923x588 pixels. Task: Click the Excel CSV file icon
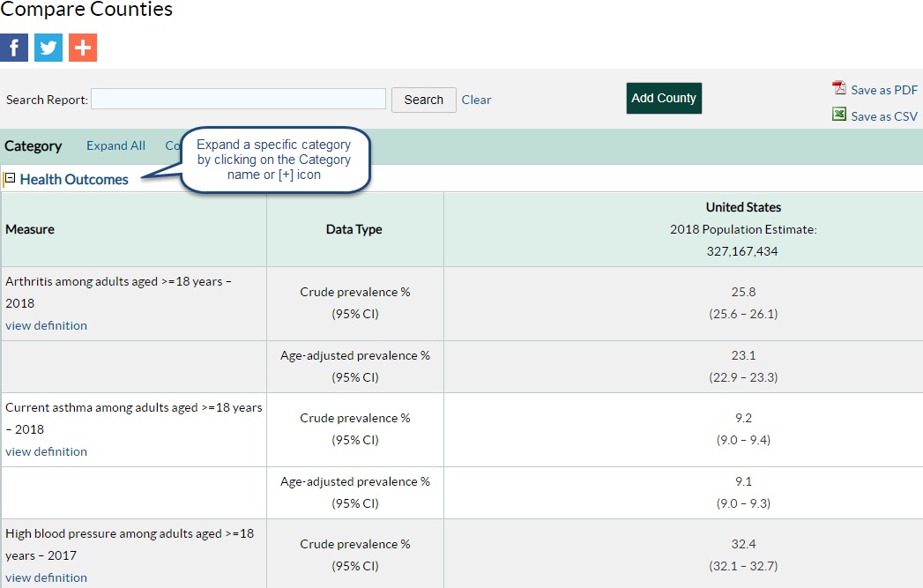[839, 115]
